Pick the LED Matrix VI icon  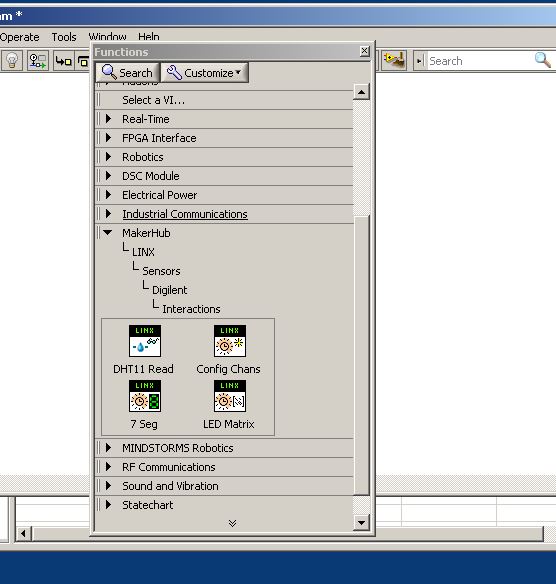coord(230,396)
